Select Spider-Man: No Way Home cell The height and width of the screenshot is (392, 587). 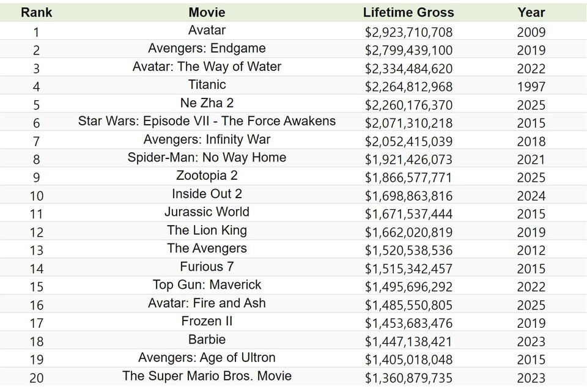click(x=207, y=157)
